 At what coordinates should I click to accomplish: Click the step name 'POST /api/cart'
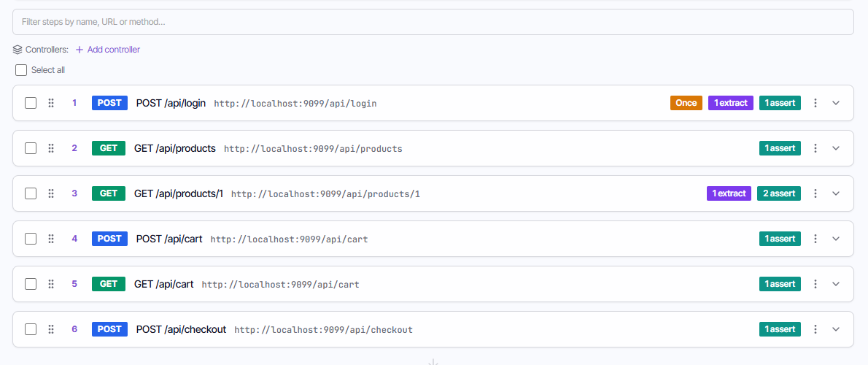[169, 239]
